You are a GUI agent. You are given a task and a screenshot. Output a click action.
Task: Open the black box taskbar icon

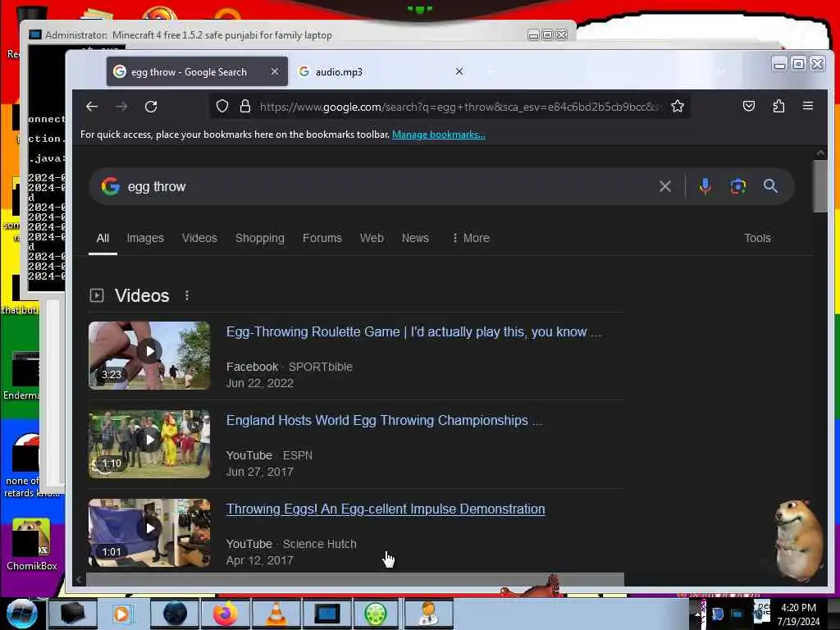click(x=72, y=614)
